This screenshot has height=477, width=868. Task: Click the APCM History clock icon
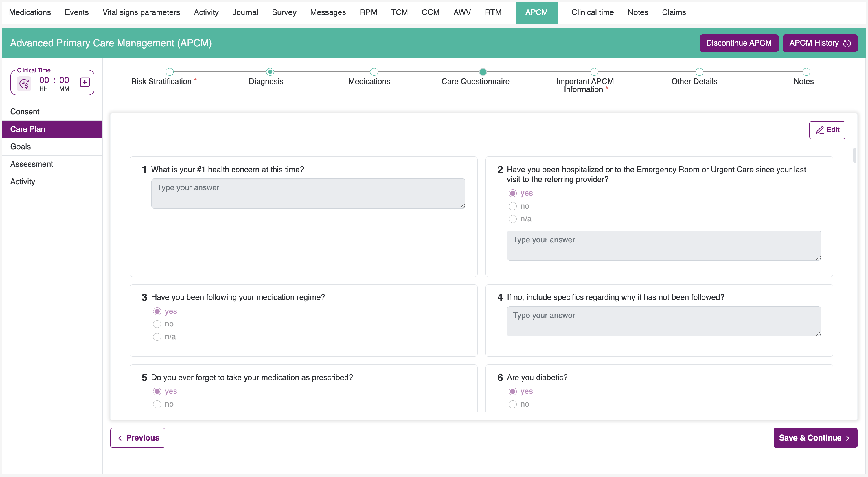pos(847,43)
